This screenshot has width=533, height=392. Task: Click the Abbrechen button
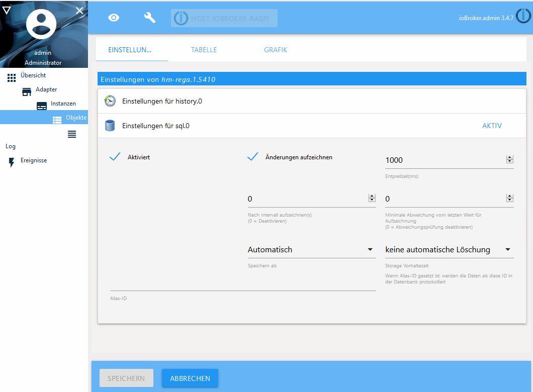coord(190,378)
